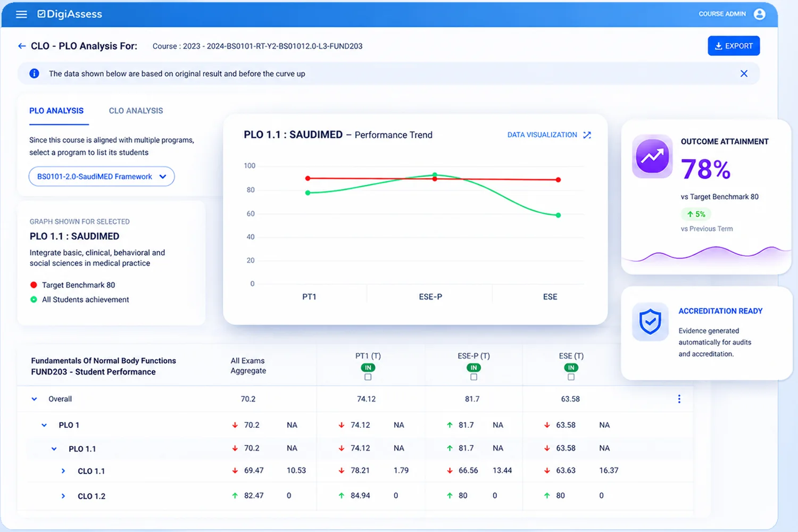This screenshot has width=798, height=532.
Task: Check the PT1 (T) checkbox
Action: point(368,377)
